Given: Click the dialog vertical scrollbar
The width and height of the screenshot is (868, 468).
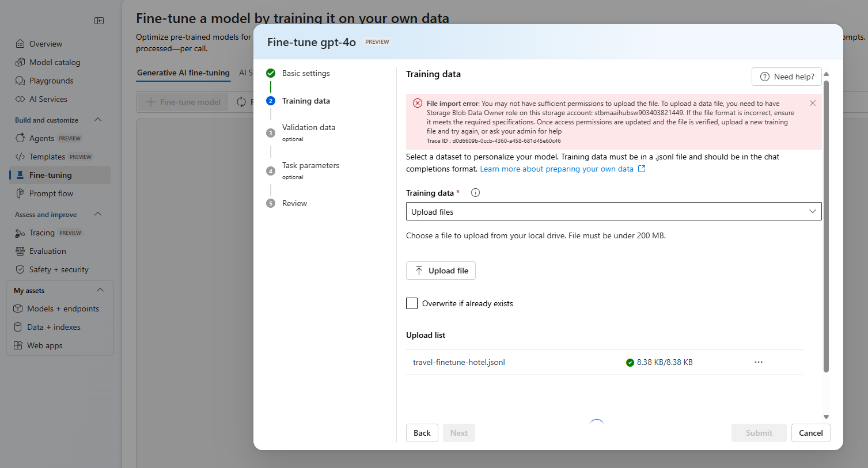Looking at the screenshot, I should 826,226.
